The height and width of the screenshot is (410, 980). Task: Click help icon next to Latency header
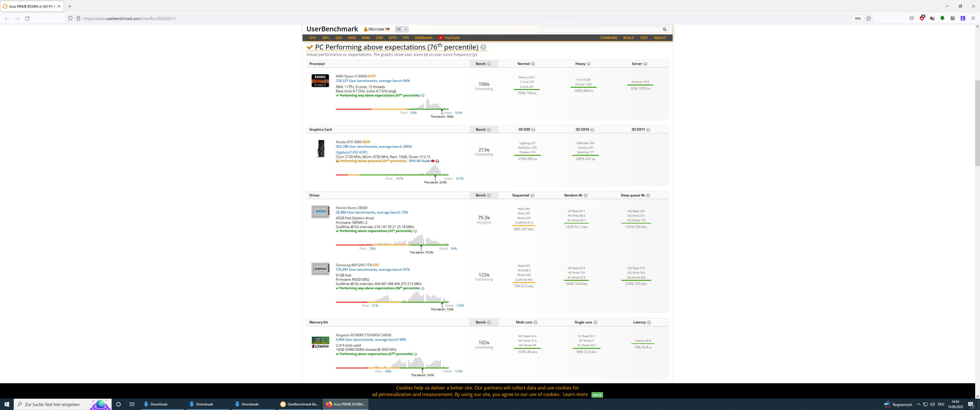[x=649, y=323]
